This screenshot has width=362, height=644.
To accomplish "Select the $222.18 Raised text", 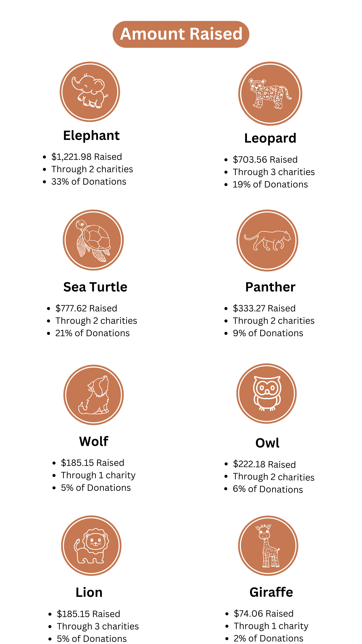I will 264,464.
